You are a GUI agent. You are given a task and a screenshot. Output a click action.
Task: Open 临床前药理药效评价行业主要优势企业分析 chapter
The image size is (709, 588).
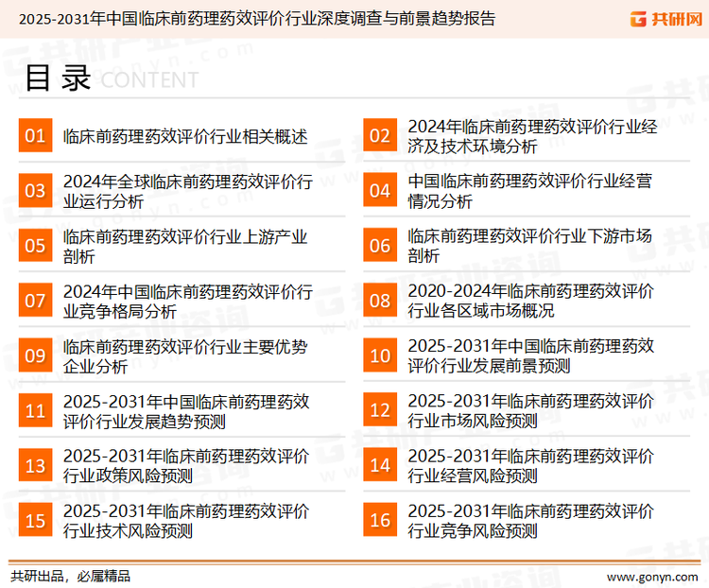pyautogui.click(x=185, y=355)
